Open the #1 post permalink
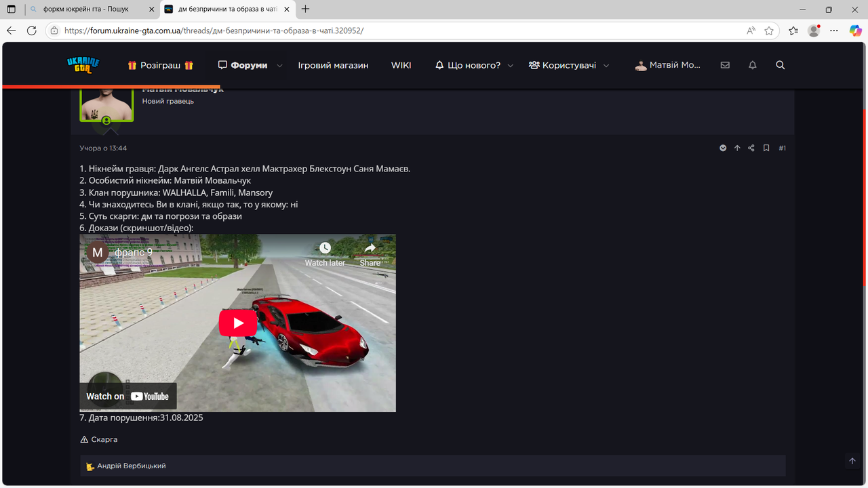Image resolution: width=868 pixels, height=488 pixels. pos(782,148)
